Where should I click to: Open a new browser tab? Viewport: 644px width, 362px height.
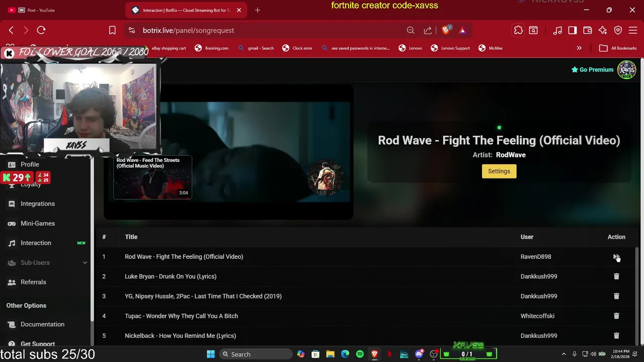point(258,10)
